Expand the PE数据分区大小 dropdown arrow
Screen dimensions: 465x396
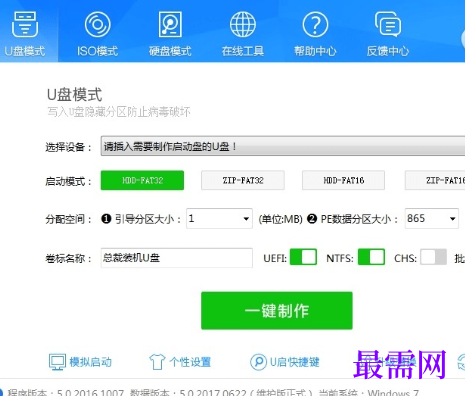pyautogui.click(x=452, y=219)
